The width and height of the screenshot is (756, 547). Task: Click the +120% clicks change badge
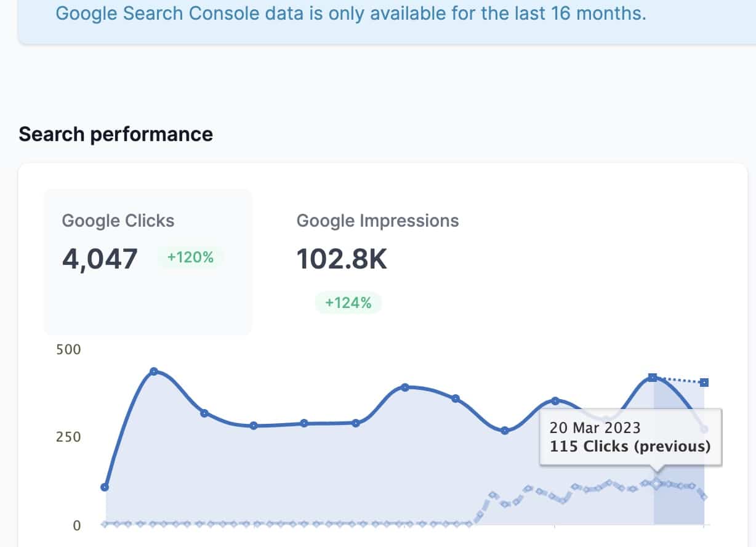190,257
